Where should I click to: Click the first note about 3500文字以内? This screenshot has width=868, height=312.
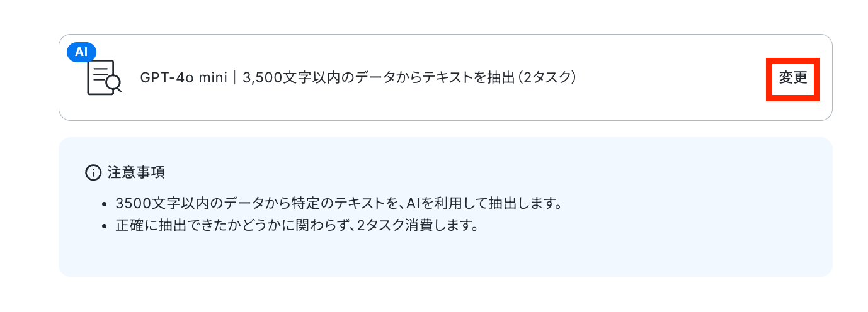coord(338,204)
